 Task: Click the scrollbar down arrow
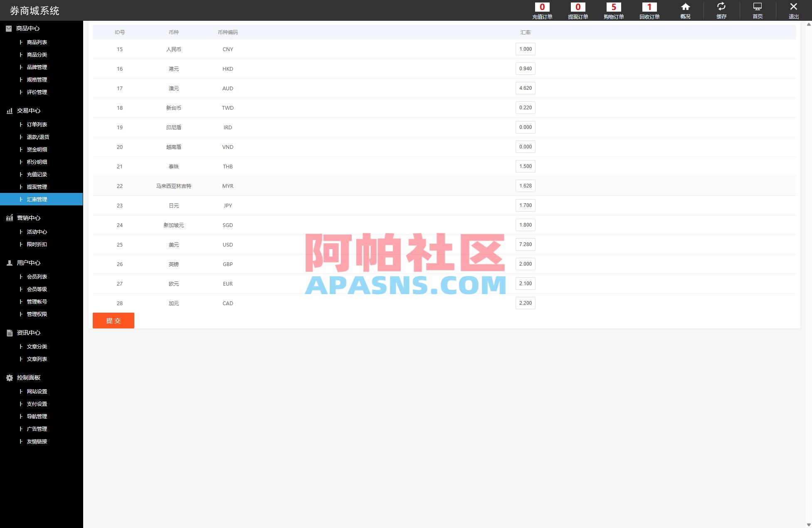pos(807,524)
